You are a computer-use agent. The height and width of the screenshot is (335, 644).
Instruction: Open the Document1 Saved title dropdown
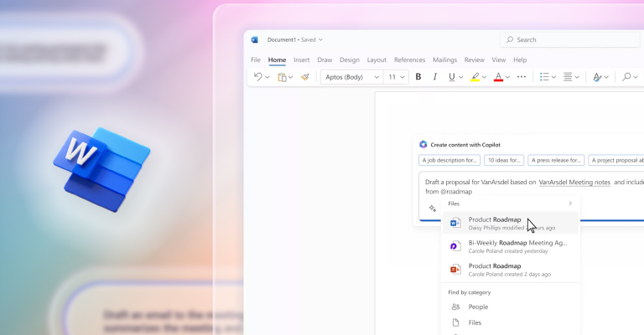(295, 39)
